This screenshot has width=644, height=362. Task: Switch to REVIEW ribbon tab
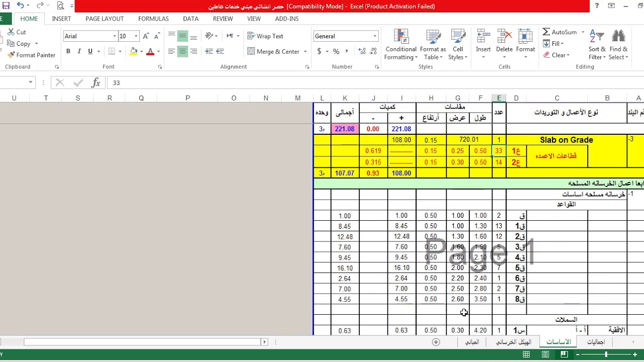[223, 19]
